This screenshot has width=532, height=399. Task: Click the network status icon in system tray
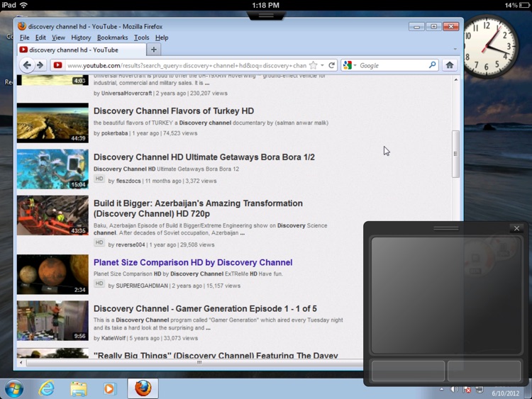(480, 390)
